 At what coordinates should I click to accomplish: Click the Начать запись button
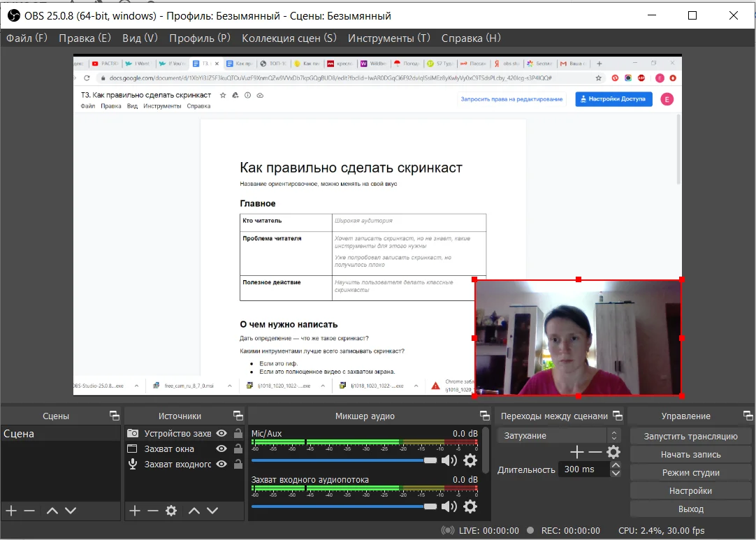point(690,455)
